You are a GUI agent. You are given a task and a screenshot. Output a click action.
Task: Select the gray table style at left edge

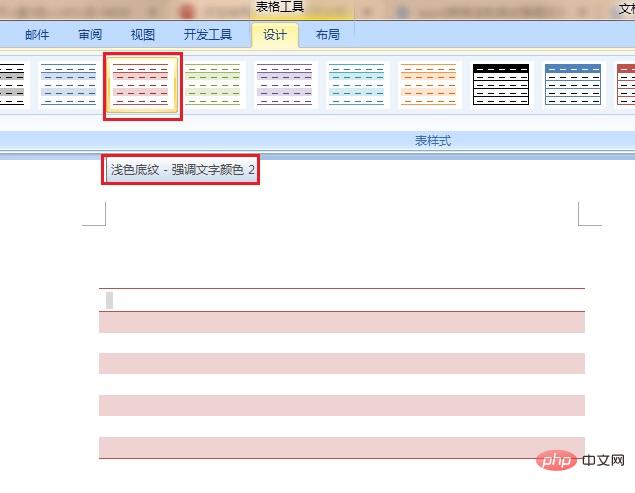coord(12,86)
